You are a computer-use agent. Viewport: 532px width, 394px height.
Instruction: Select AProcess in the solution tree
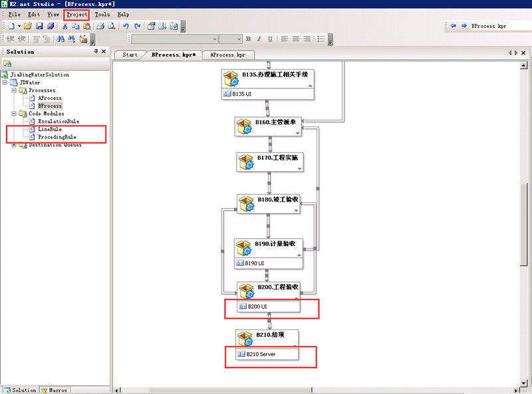coord(49,98)
